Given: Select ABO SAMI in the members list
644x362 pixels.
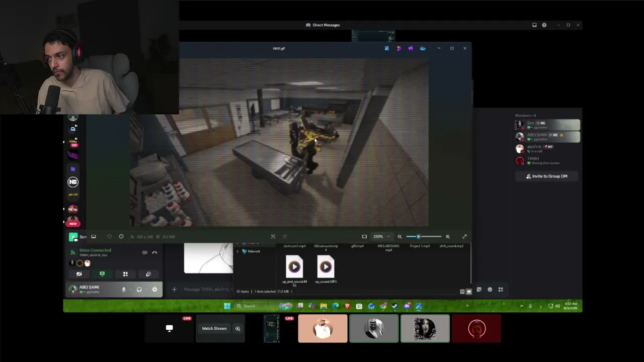Looking at the screenshot, I should [x=547, y=136].
